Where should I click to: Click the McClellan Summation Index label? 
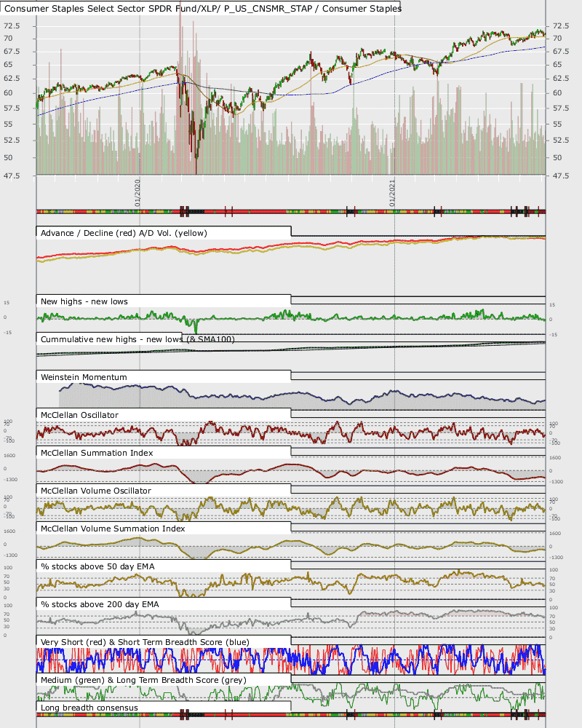click(97, 453)
